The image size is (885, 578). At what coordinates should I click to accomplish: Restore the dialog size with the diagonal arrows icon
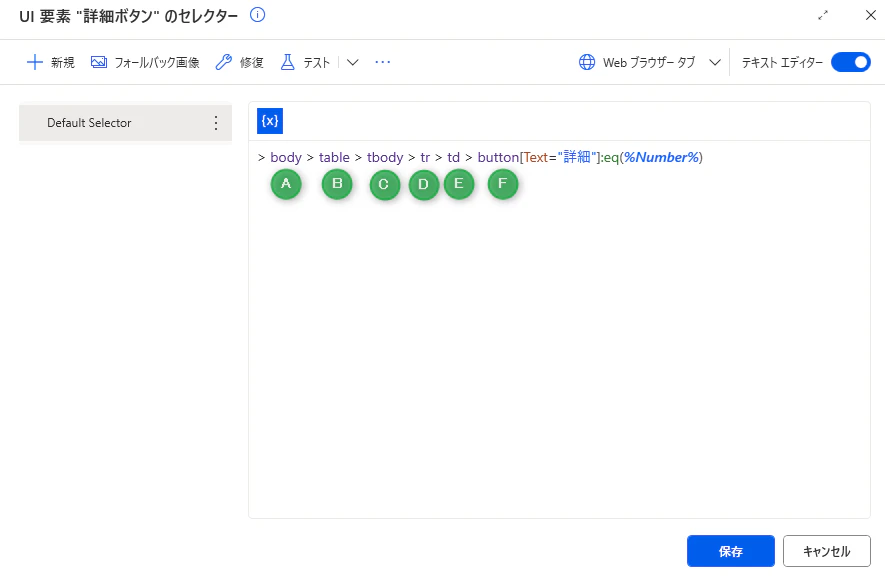(x=823, y=15)
